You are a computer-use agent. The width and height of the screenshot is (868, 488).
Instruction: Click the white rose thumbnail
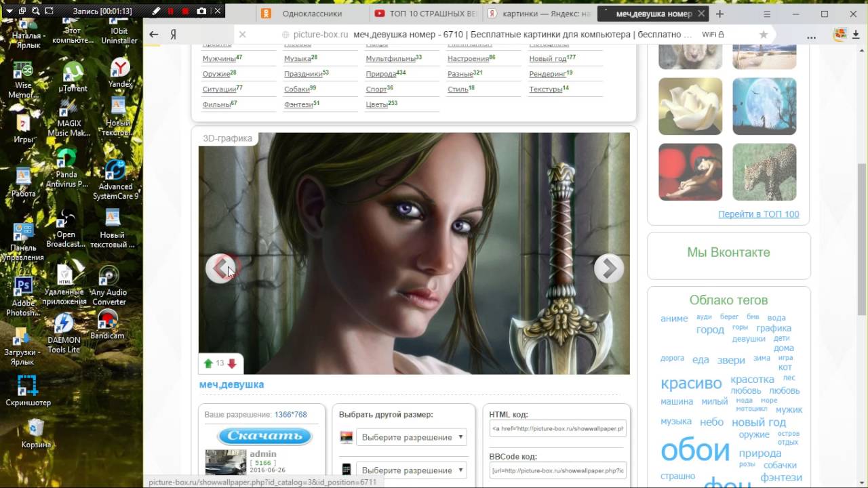690,106
